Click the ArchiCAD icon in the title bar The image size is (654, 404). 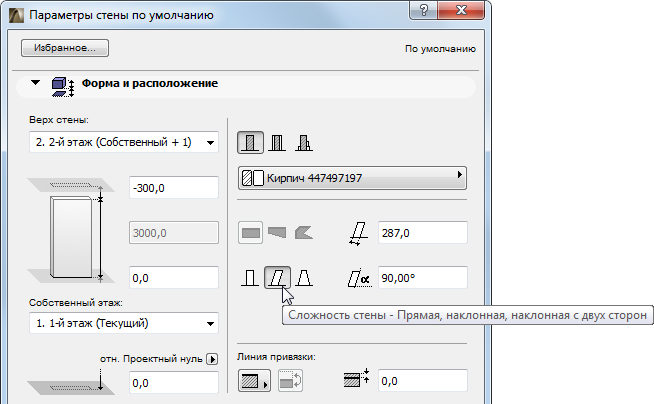pos(17,15)
